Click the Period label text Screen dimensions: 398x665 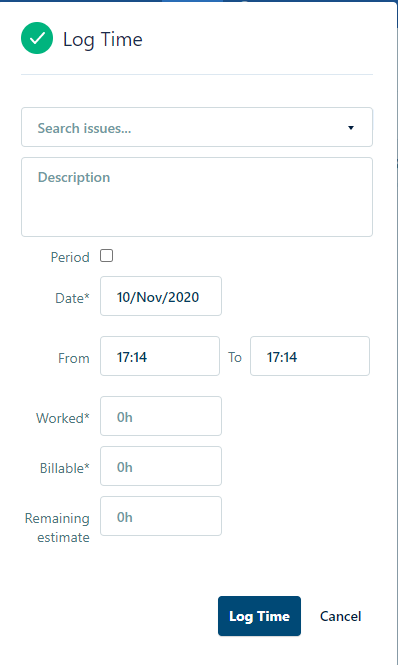coord(70,257)
